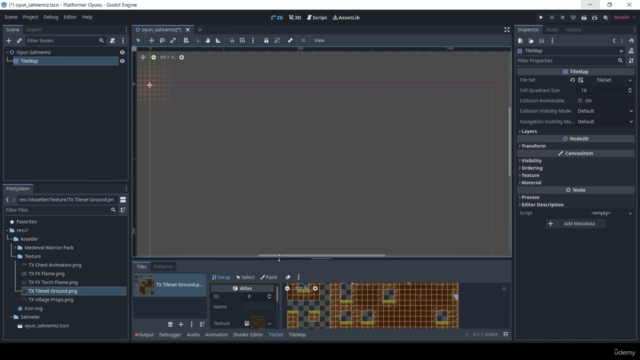Open Collision Visibility Mode dropdown
Image resolution: width=640 pixels, height=360 pixels.
tap(605, 111)
